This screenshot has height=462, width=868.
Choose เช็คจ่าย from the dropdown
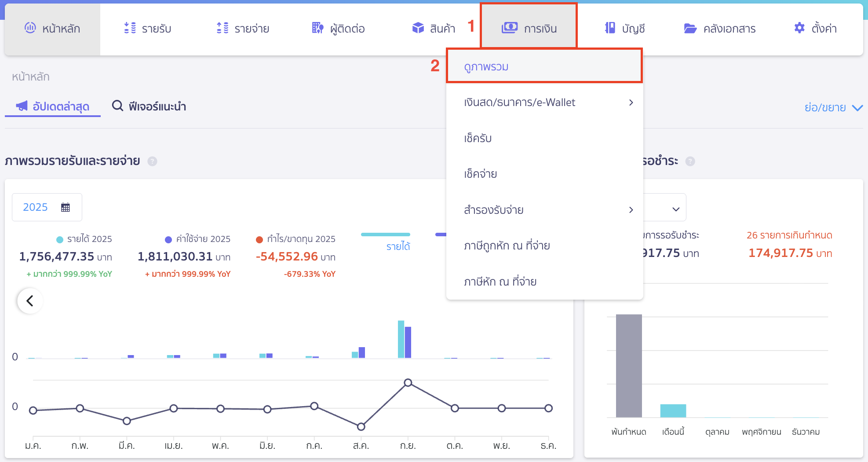click(544, 174)
